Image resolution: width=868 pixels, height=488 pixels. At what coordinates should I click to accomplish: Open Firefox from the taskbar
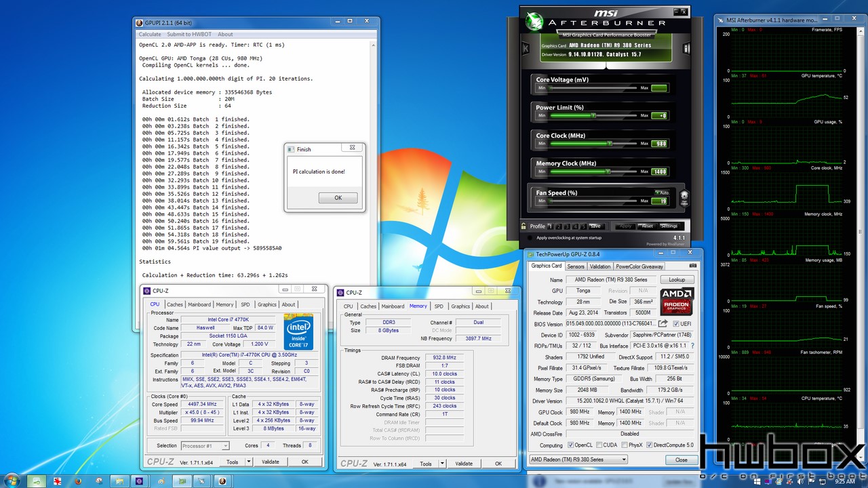[78, 481]
